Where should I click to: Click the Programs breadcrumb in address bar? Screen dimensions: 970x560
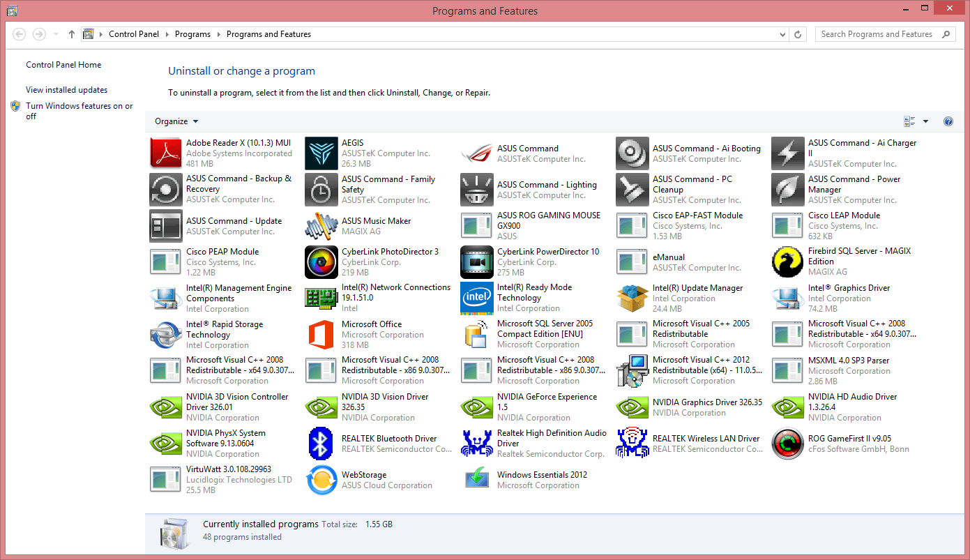tap(192, 34)
